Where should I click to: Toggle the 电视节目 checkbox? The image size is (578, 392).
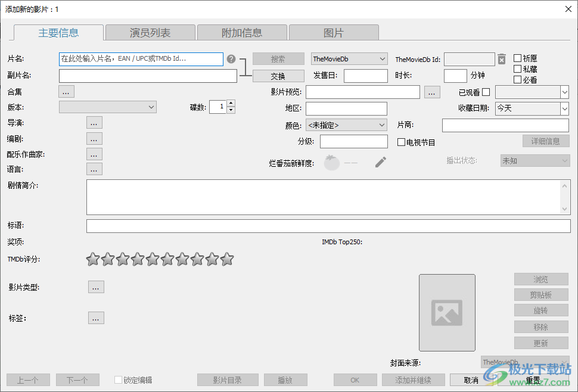pyautogui.click(x=402, y=141)
